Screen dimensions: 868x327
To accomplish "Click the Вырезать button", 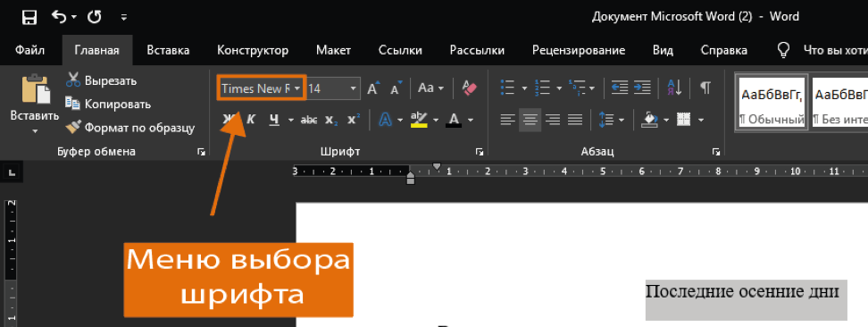I will coord(101,80).
